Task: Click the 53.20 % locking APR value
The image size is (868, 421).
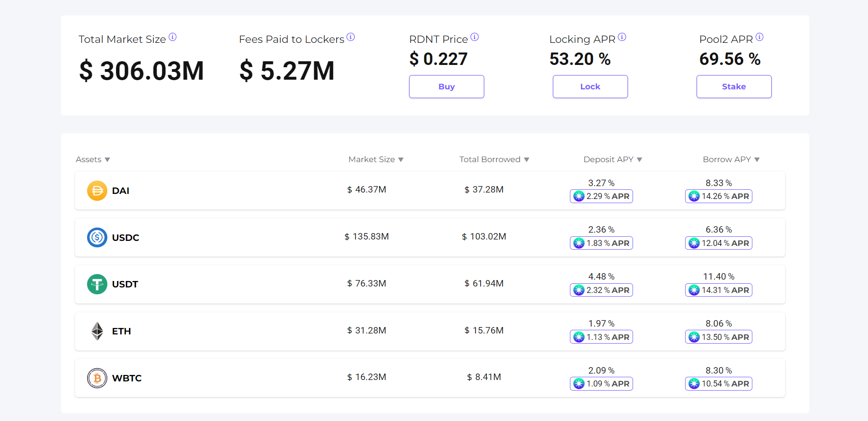Action: (x=580, y=59)
